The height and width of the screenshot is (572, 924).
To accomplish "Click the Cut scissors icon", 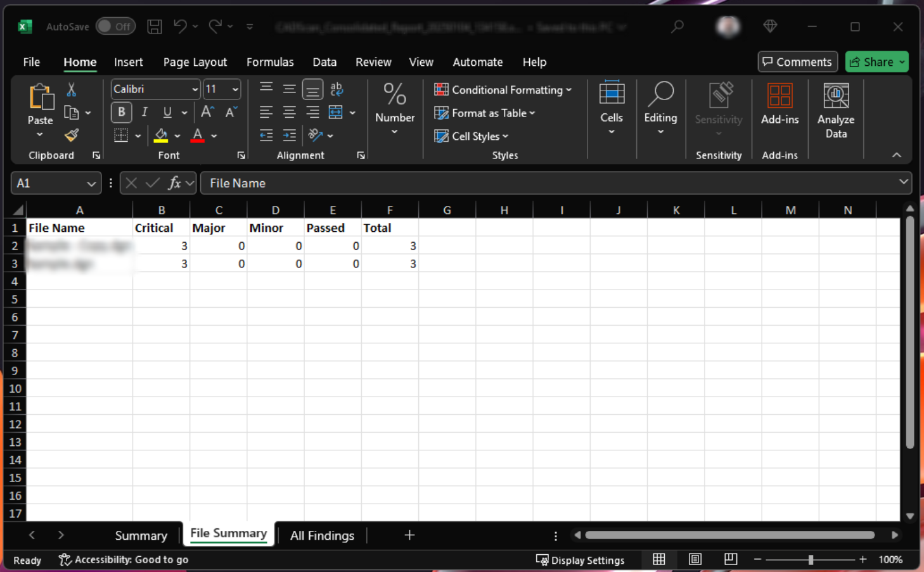I will point(72,90).
